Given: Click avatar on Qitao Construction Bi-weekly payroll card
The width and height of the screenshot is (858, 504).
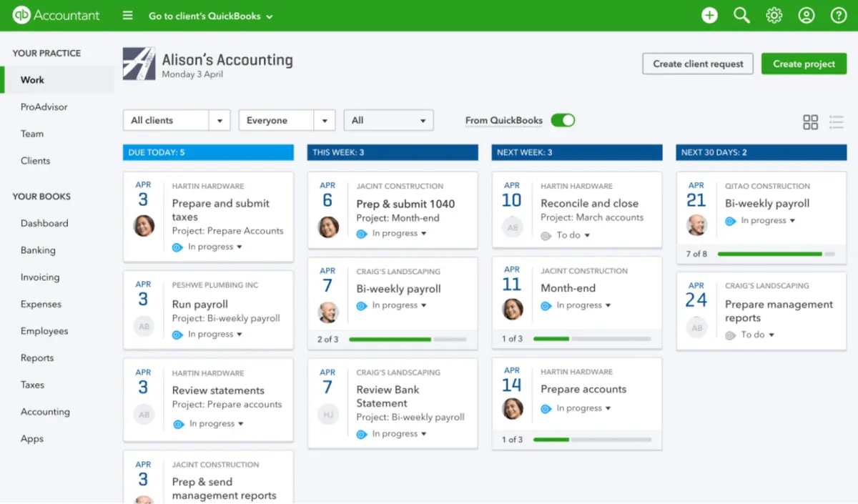Looking at the screenshot, I should (697, 225).
